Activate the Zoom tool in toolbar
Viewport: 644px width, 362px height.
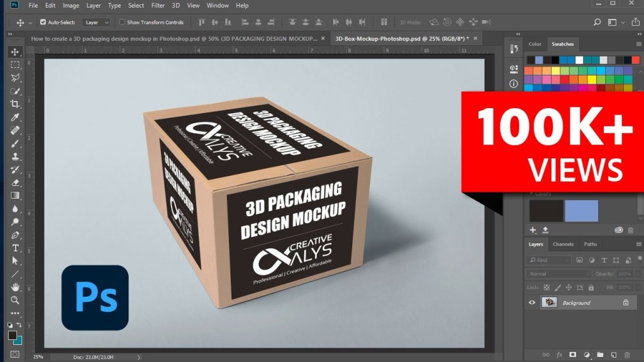(15, 300)
